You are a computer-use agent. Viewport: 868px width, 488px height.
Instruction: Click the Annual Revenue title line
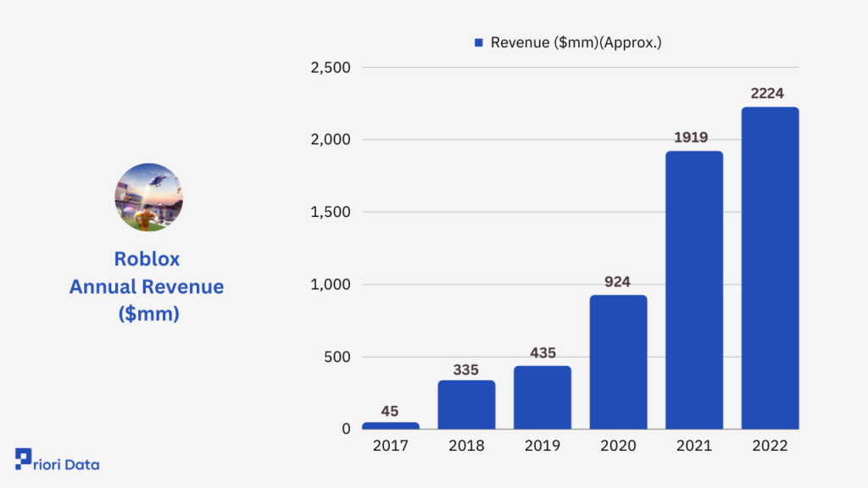pyautogui.click(x=147, y=286)
